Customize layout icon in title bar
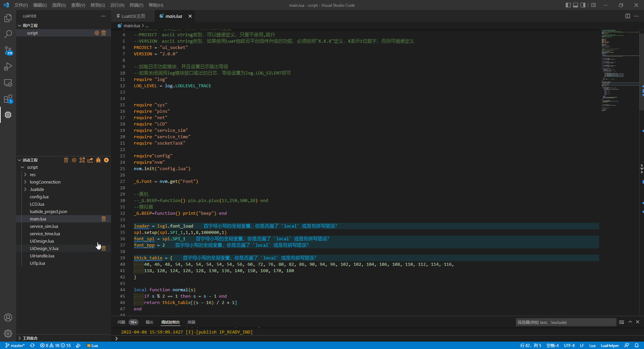Screen dimensions: 644x349 tap(594, 5)
